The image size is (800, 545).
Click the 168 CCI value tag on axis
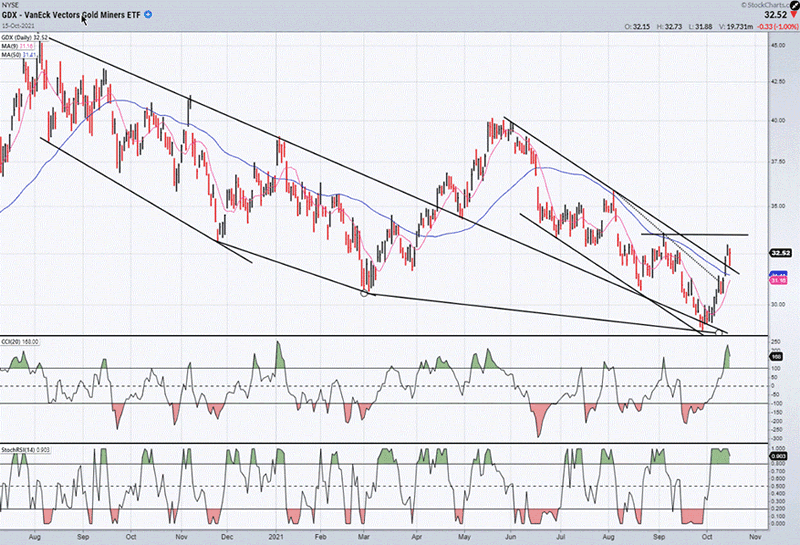coord(777,357)
